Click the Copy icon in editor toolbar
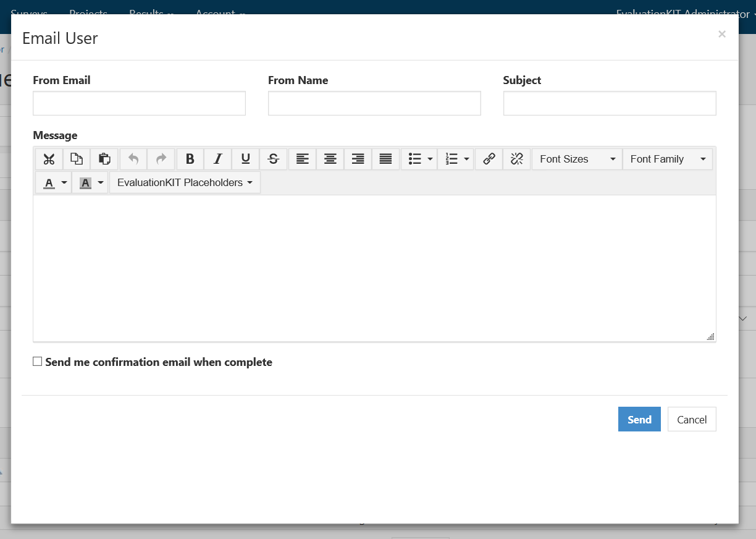The width and height of the screenshot is (756, 539). (x=77, y=159)
